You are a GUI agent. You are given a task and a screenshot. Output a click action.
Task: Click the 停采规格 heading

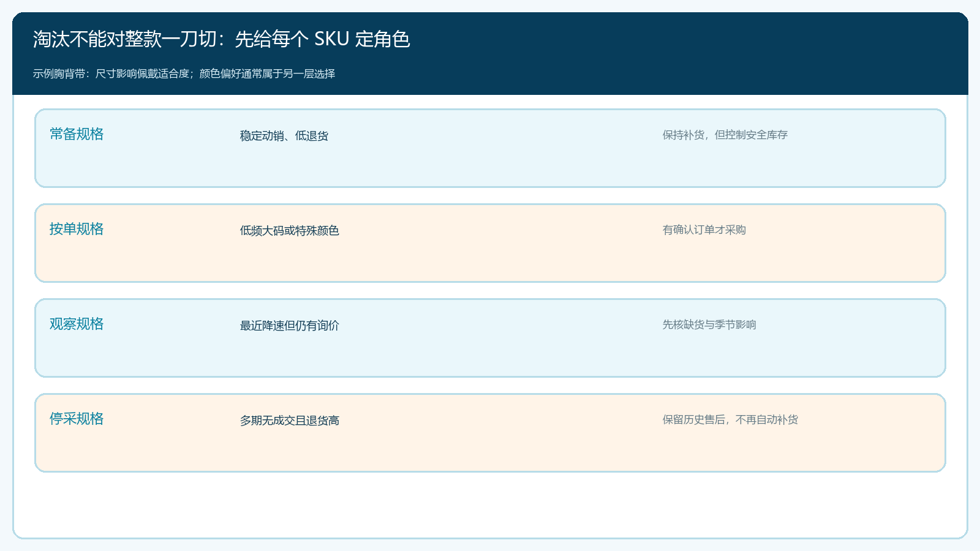77,419
